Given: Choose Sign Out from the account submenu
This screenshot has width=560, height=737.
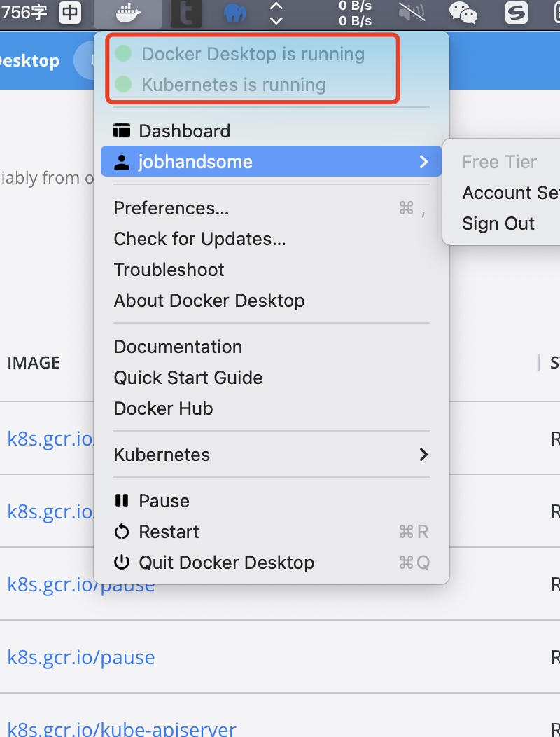Looking at the screenshot, I should coord(498,223).
